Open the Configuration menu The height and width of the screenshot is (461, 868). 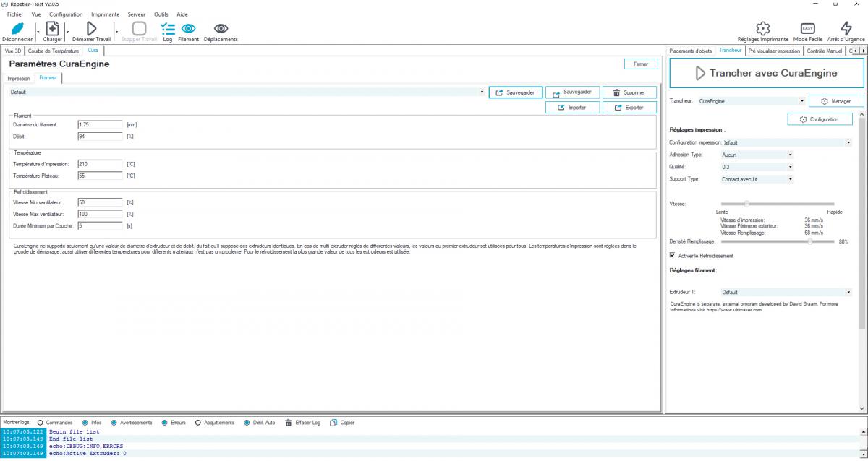[66, 14]
